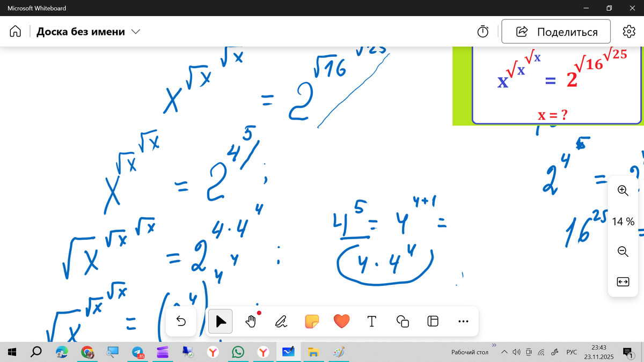Click the board title 'Доска без имени'
The width and height of the screenshot is (644, 362).
click(x=80, y=32)
